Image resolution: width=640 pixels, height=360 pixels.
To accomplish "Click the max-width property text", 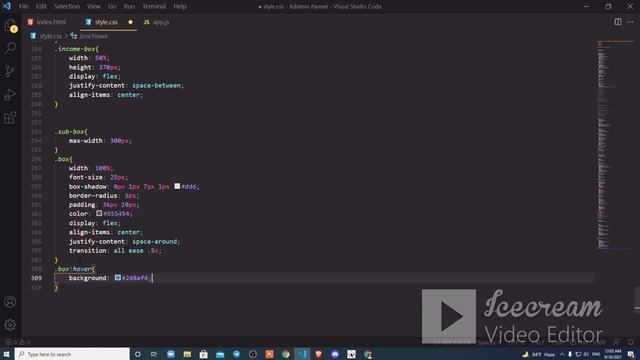I will 86,140.
